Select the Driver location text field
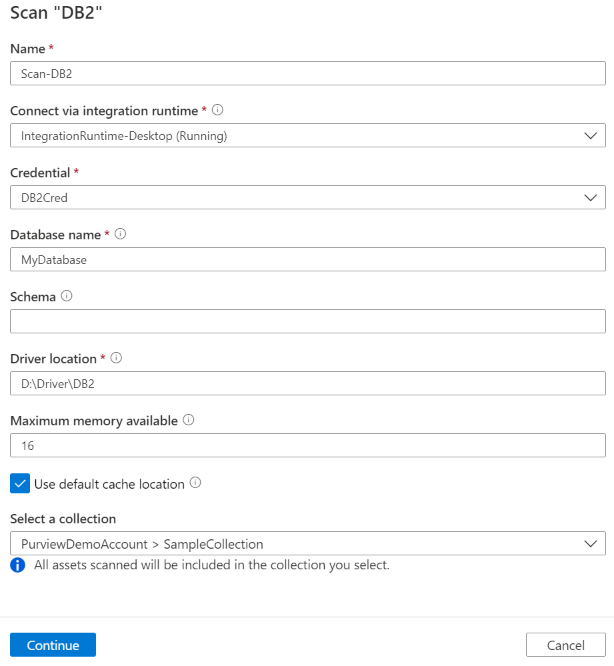614x666 pixels. [x=307, y=384]
